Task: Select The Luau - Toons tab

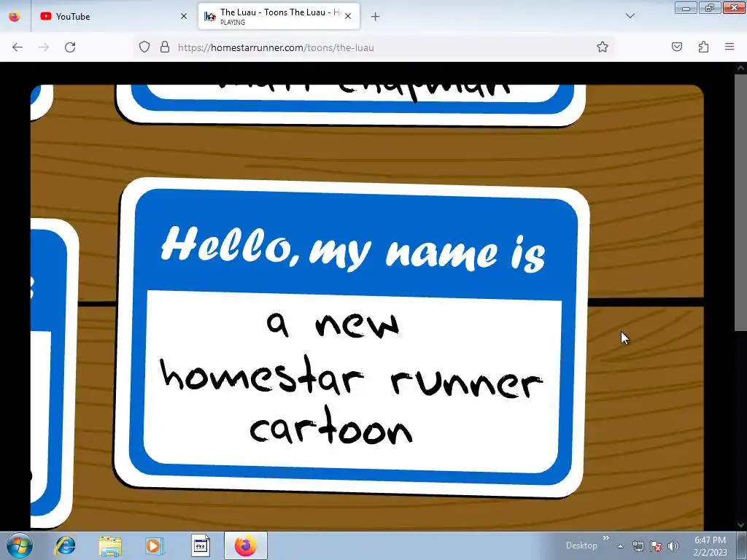Action: coord(279,16)
